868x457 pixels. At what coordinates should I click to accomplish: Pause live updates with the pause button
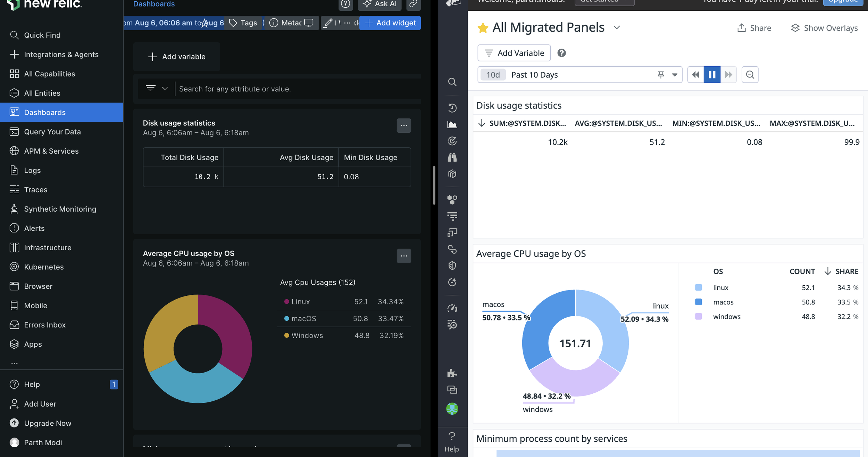[712, 75]
